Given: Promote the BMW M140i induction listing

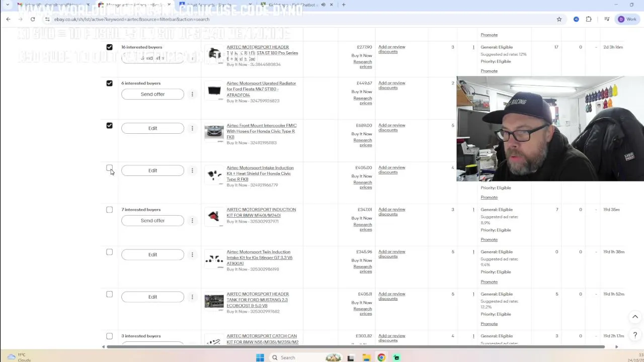Looking at the screenshot, I should coord(489,239).
